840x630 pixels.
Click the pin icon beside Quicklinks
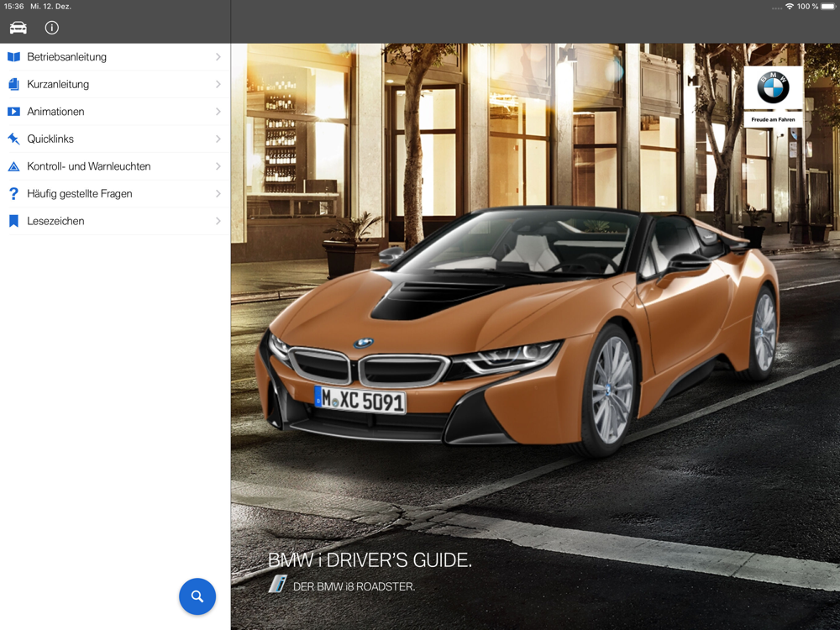14,139
